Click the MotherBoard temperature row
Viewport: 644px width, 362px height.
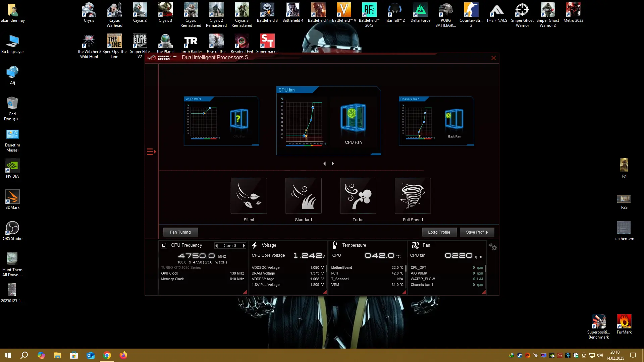click(x=367, y=267)
